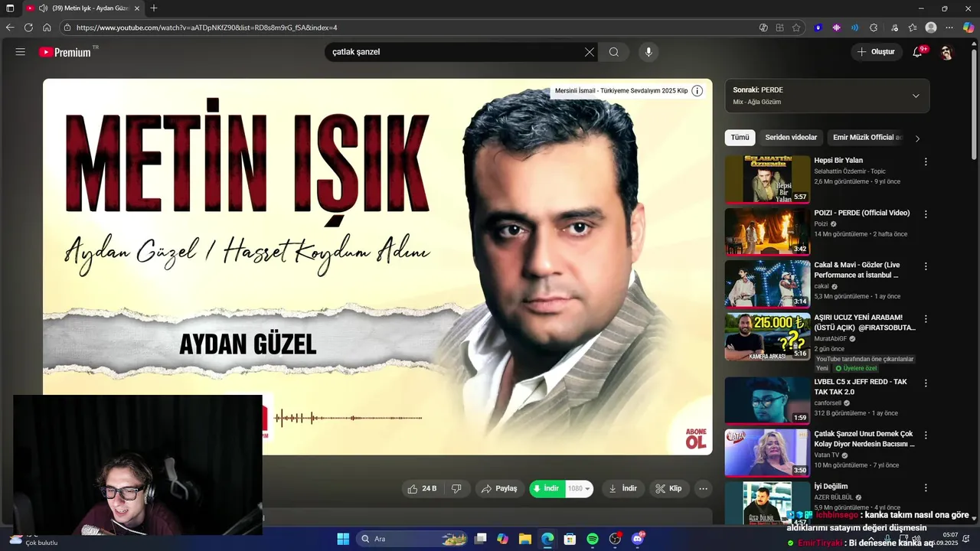Click the green İndir download button
This screenshot has width=980, height=551.
pyautogui.click(x=547, y=488)
